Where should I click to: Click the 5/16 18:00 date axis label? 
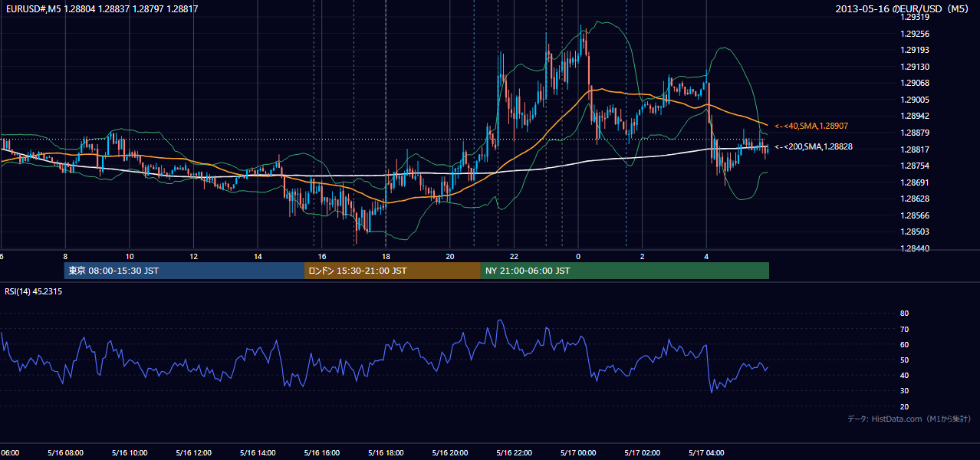385,452
